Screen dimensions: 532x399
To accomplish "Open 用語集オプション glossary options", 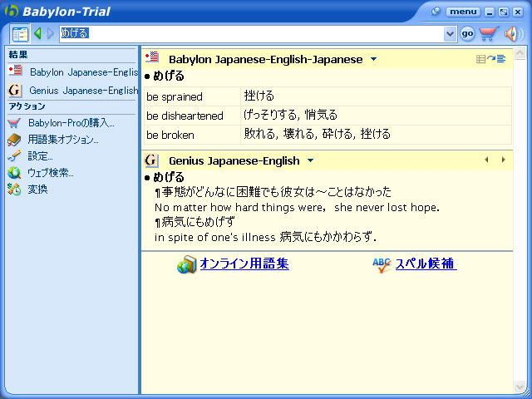I will pyautogui.click(x=63, y=139).
